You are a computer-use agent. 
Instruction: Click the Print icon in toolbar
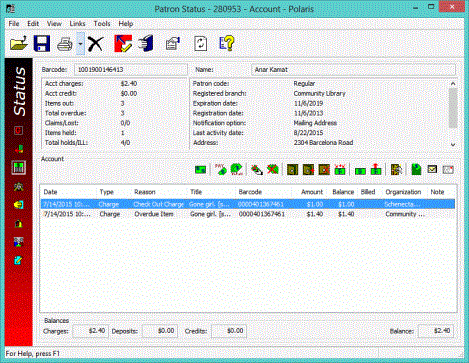[65, 44]
